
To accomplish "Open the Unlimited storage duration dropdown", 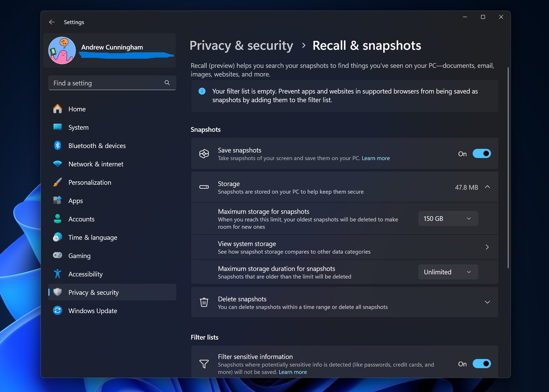I will (448, 272).
